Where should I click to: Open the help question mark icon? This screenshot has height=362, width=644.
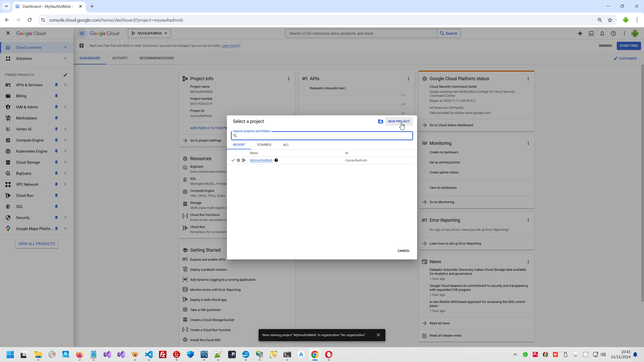click(613, 33)
